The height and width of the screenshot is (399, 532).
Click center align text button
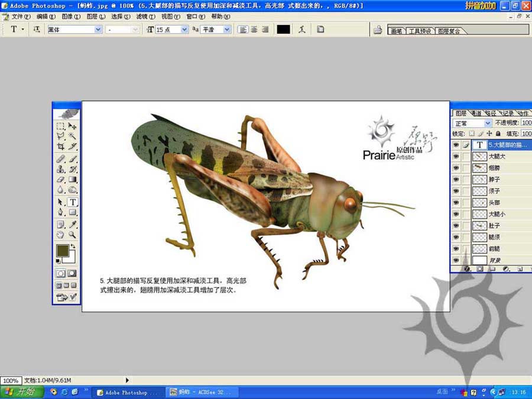pyautogui.click(x=254, y=30)
